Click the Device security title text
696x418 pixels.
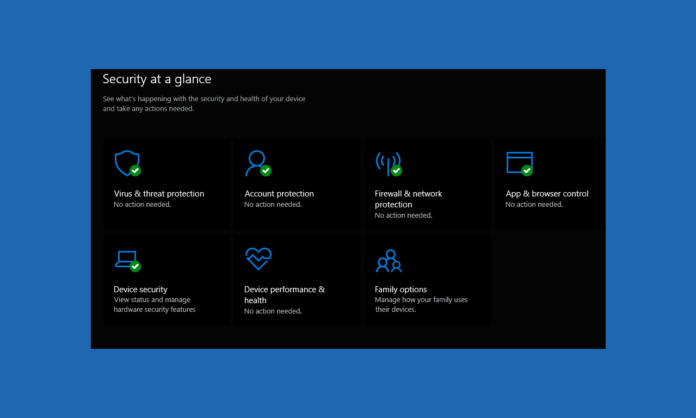(x=141, y=289)
